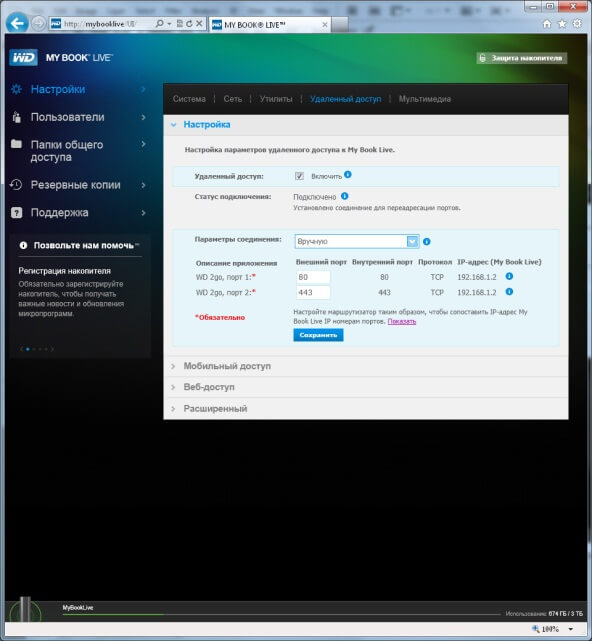Click the external port 443 input field
592x641 pixels.
tap(313, 292)
